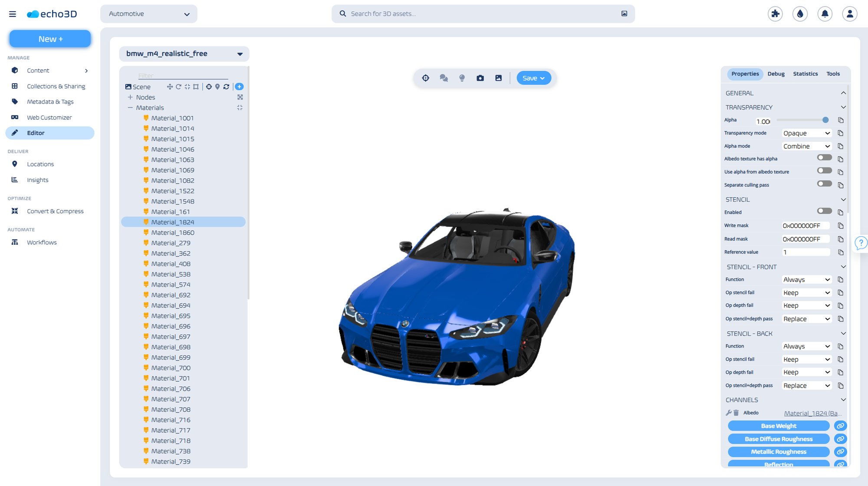The image size is (868, 486).
Task: Click the refresh icon in Scene toolbar
Action: (226, 87)
